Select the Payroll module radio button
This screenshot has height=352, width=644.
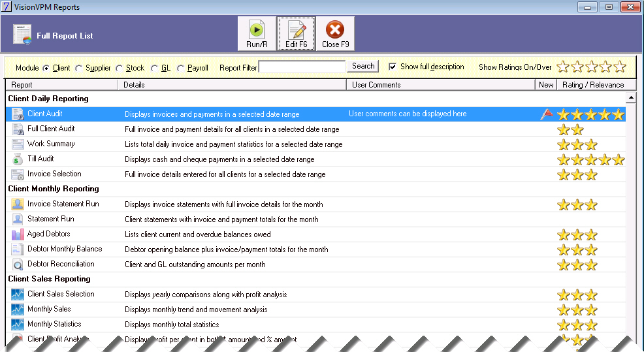[x=180, y=68]
